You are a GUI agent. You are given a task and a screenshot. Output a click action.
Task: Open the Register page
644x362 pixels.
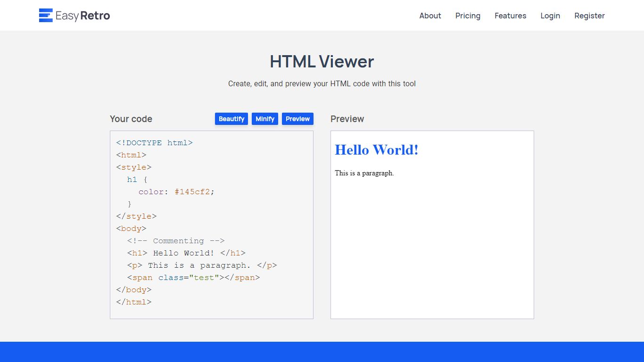pos(589,16)
